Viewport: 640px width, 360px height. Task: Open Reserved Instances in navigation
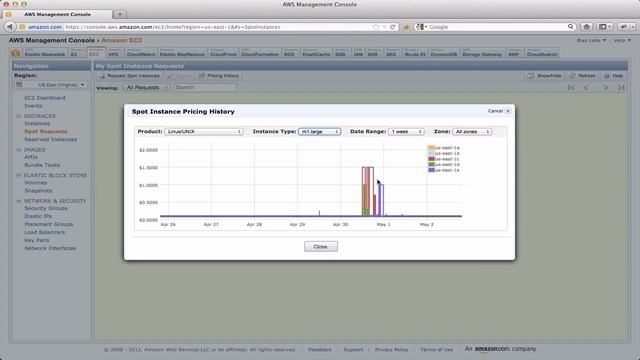click(x=51, y=140)
